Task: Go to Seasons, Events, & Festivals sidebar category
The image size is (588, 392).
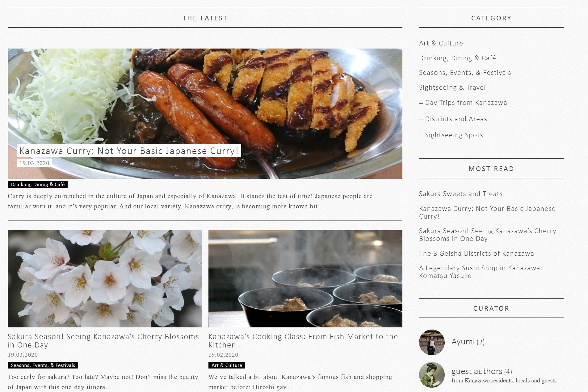Action: coord(465,73)
